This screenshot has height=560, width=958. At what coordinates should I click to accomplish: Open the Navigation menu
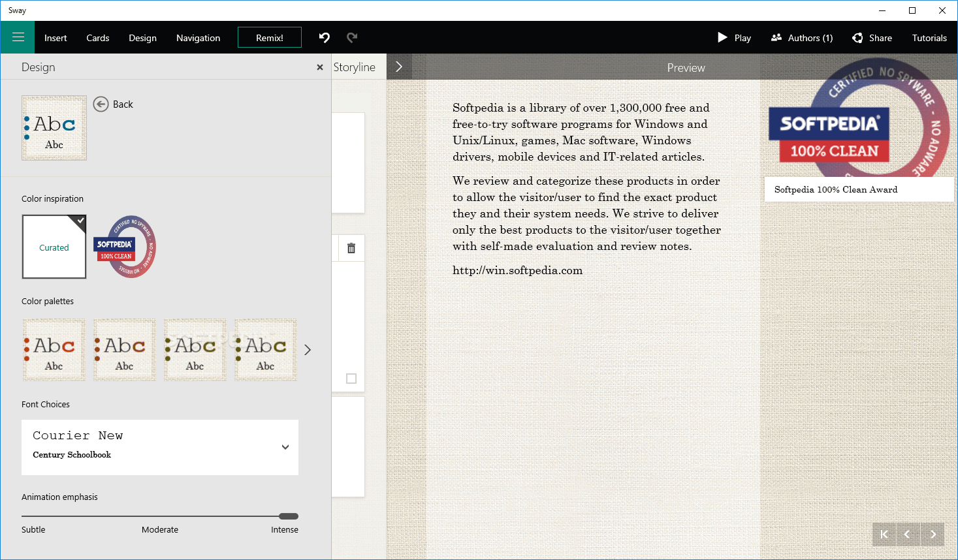click(198, 38)
